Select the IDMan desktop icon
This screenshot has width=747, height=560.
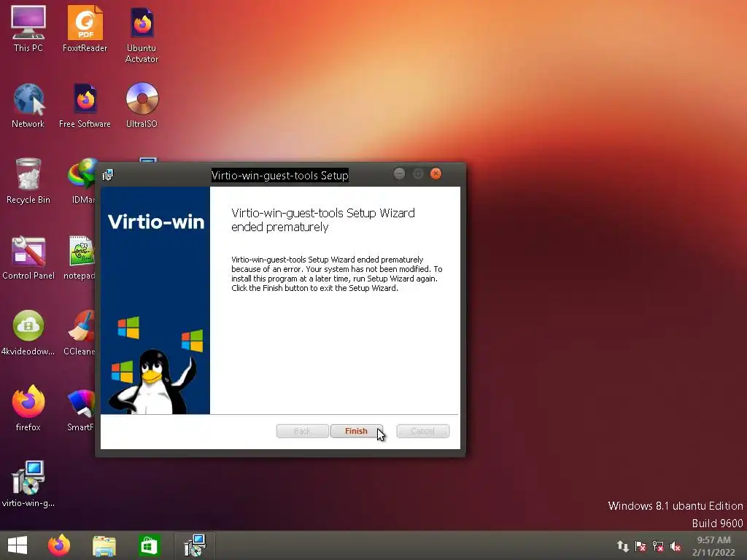tap(82, 181)
